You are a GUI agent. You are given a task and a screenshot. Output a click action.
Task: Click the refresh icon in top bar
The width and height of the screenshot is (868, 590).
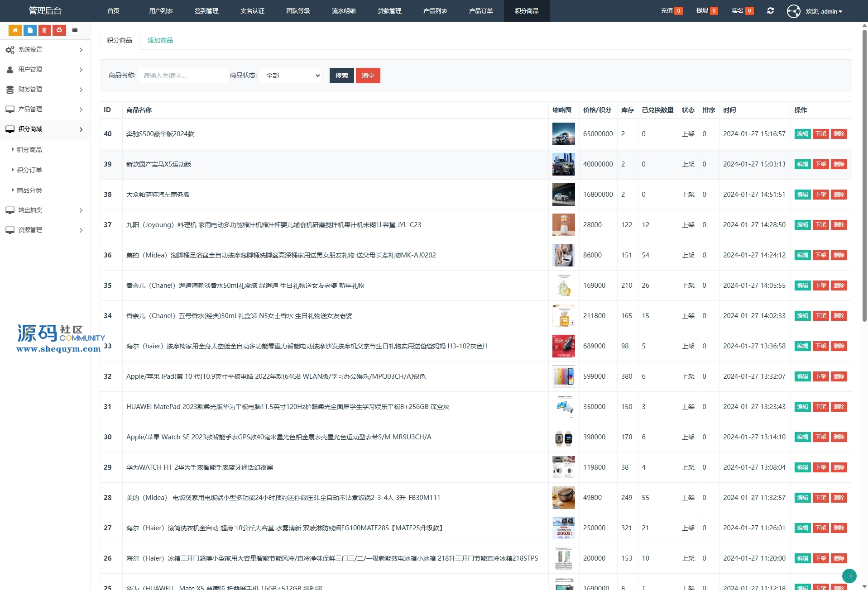tap(770, 11)
